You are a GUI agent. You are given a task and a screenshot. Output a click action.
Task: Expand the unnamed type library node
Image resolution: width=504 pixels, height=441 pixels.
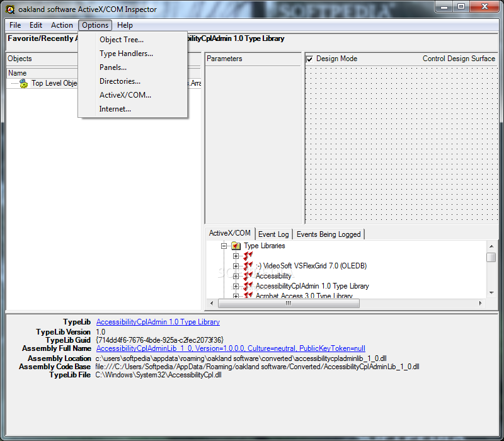[236, 256]
